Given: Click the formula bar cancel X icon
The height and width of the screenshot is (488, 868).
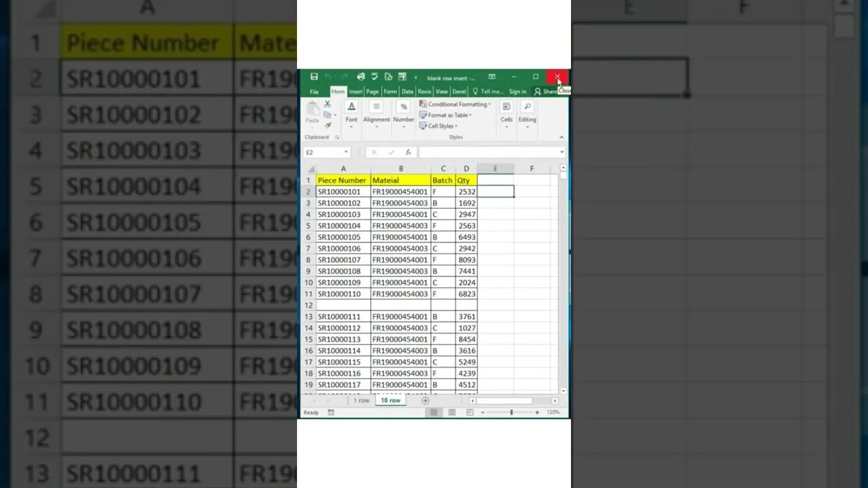Looking at the screenshot, I should point(374,152).
